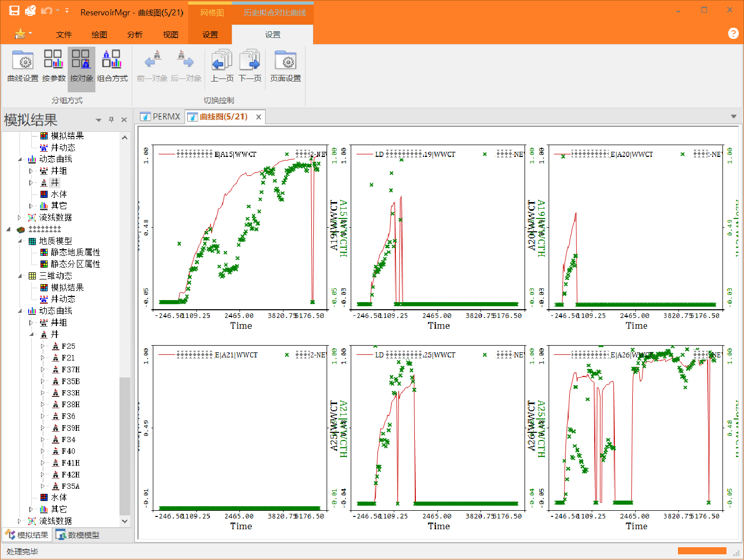Select the F35A well in the tree
The width and height of the screenshot is (744, 560).
[71, 487]
